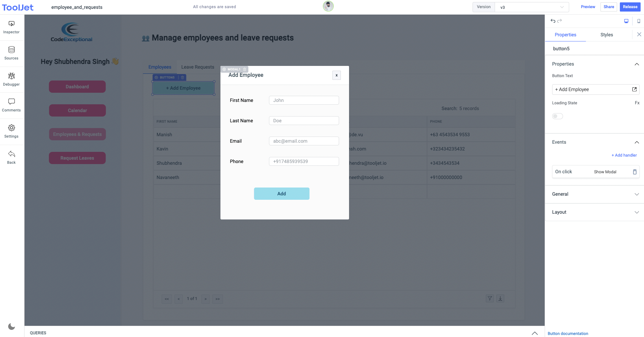Image resolution: width=644 pixels, height=337 pixels.
Task: Switch to mobile layout view
Action: point(639,21)
